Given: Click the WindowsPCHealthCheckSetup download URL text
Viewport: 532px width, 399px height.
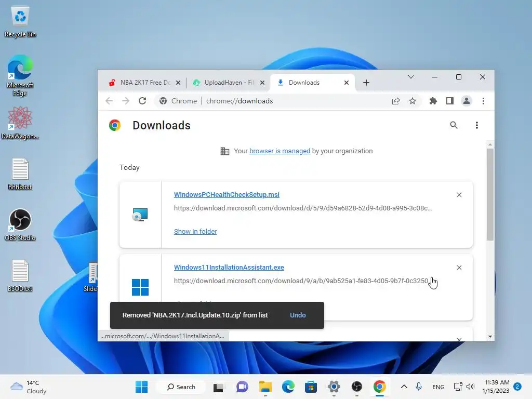Looking at the screenshot, I should 303,208.
